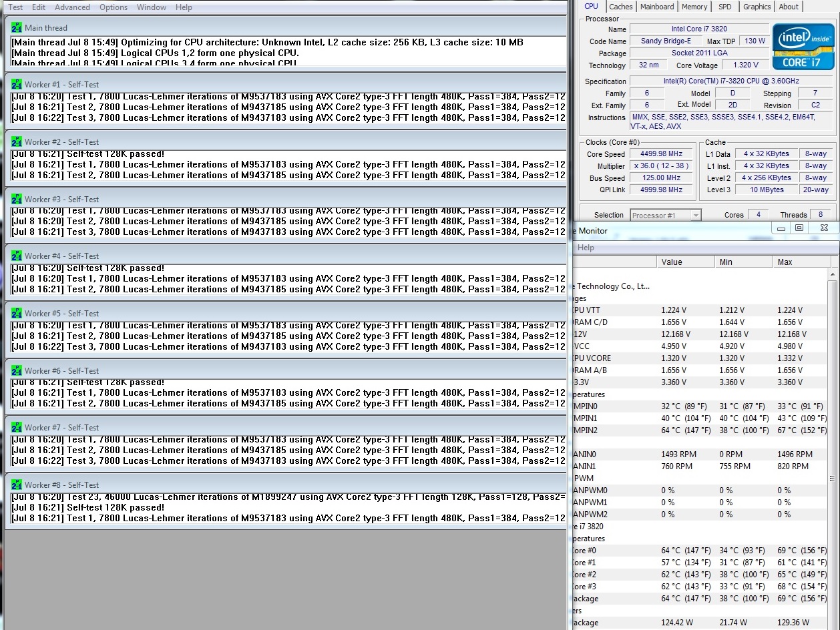The width and height of the screenshot is (840, 630).
Task: Close the hardware monitor window
Action: (x=824, y=228)
